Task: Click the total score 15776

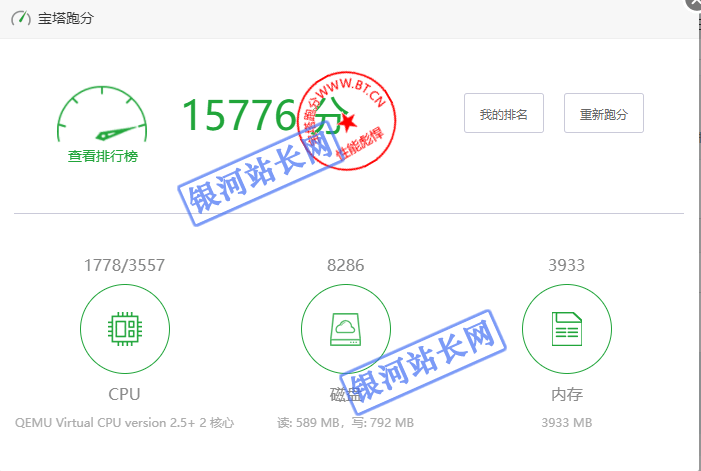Action: (239, 115)
